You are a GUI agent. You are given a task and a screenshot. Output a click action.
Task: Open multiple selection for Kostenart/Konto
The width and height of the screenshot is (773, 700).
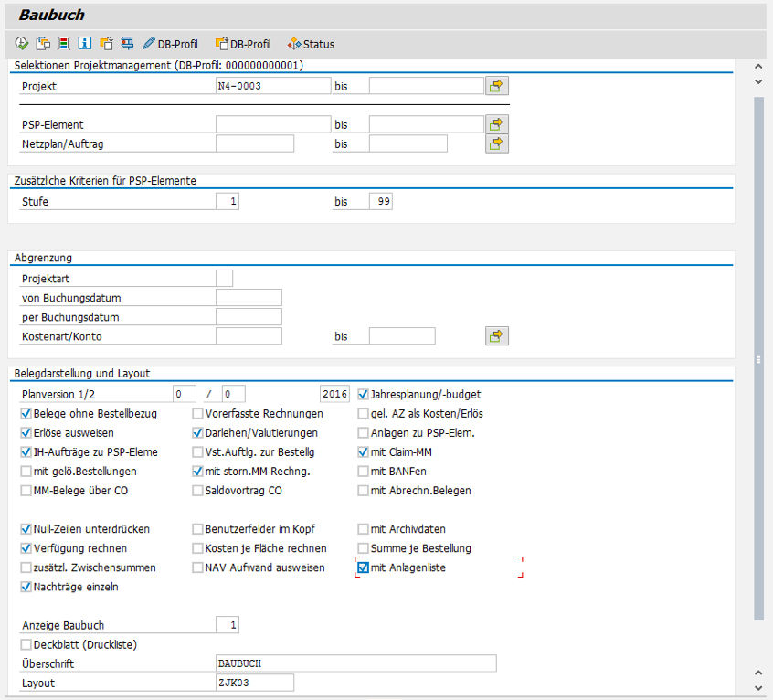point(496,336)
